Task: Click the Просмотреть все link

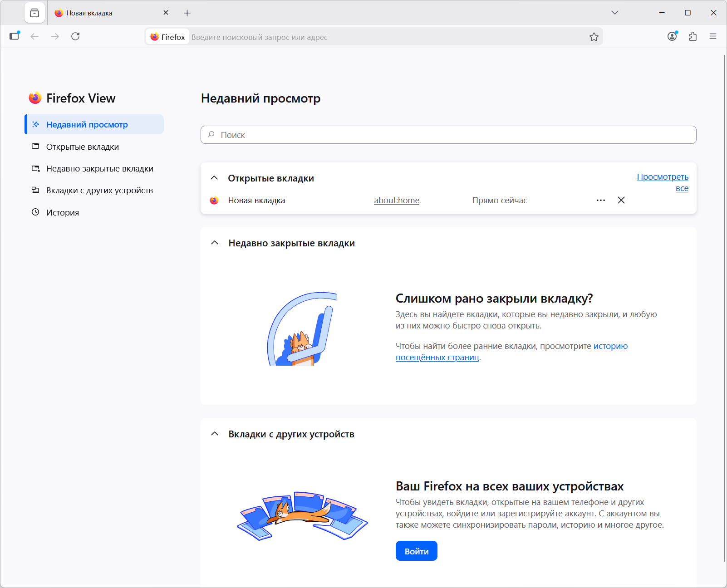Action: pos(663,182)
